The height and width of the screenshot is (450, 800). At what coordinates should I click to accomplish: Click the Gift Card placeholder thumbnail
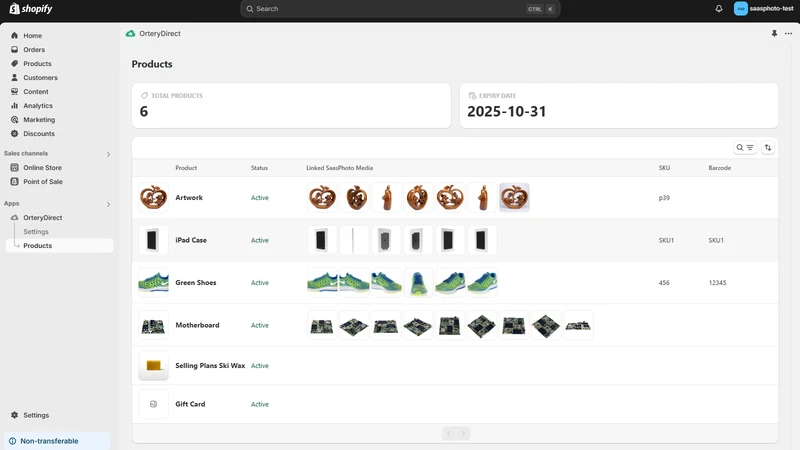pos(153,404)
